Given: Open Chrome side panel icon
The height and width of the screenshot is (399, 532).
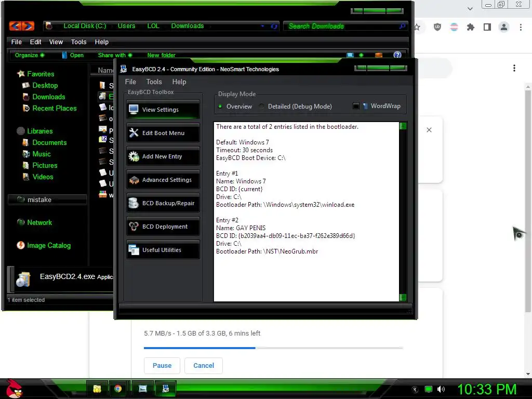Looking at the screenshot, I should tap(487, 27).
